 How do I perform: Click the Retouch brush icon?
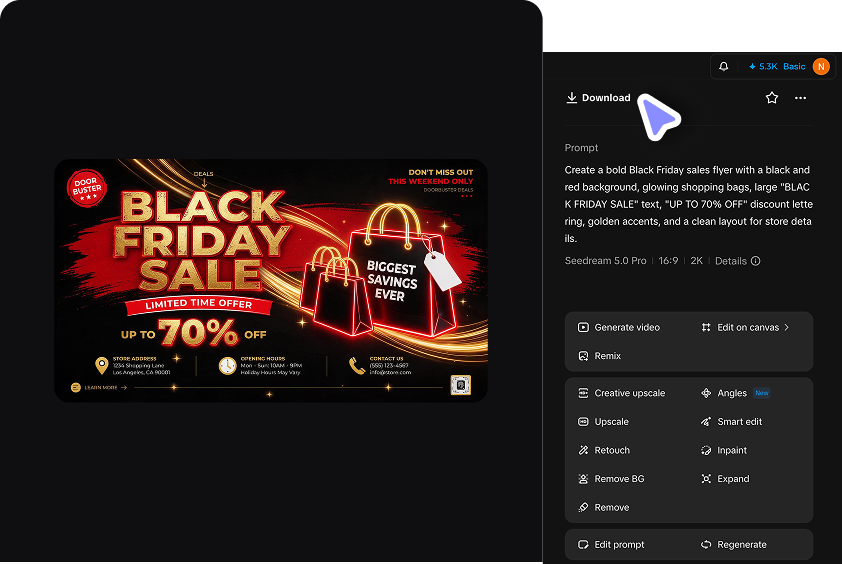pos(583,450)
